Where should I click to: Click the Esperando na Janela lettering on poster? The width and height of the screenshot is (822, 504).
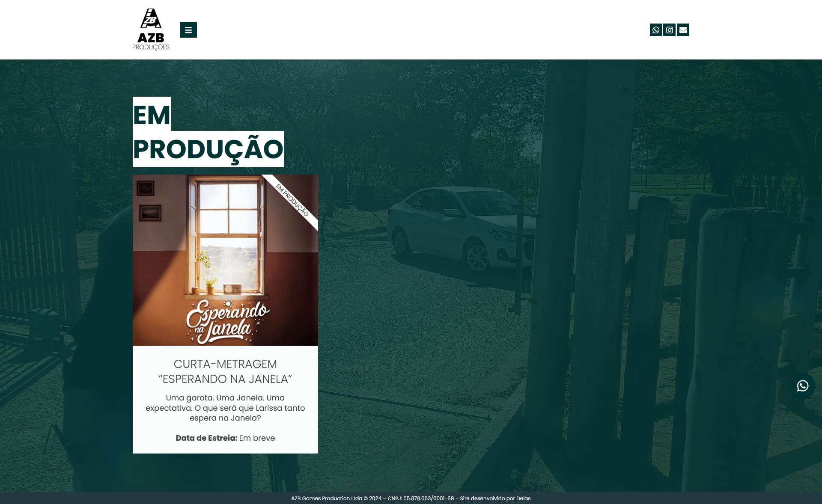[227, 322]
